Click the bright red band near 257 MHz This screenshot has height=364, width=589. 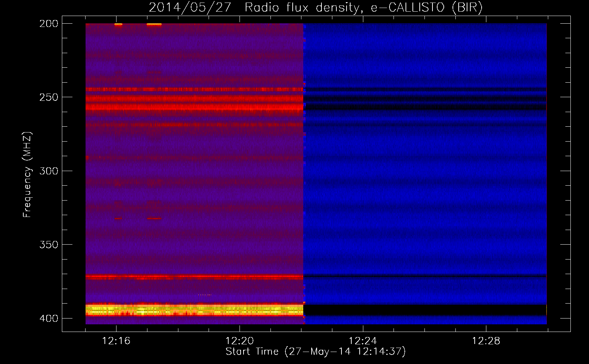point(194,107)
